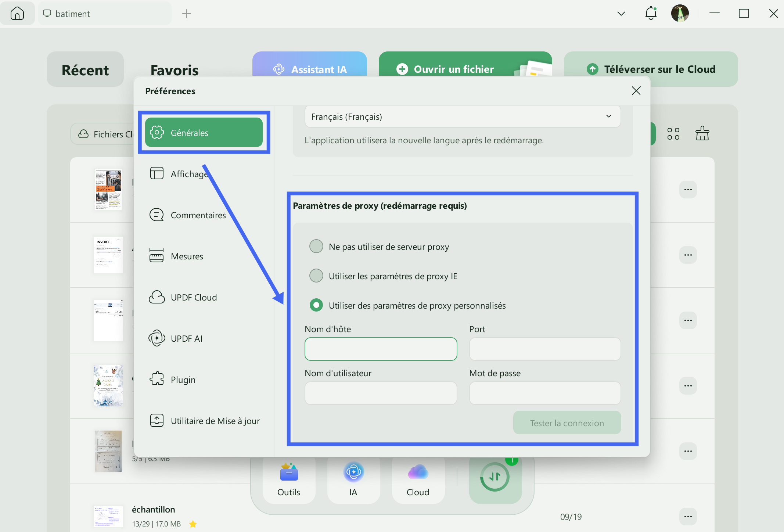The width and height of the screenshot is (784, 532).
Task: Open the UPDF Cloud preferences section
Action: point(194,297)
